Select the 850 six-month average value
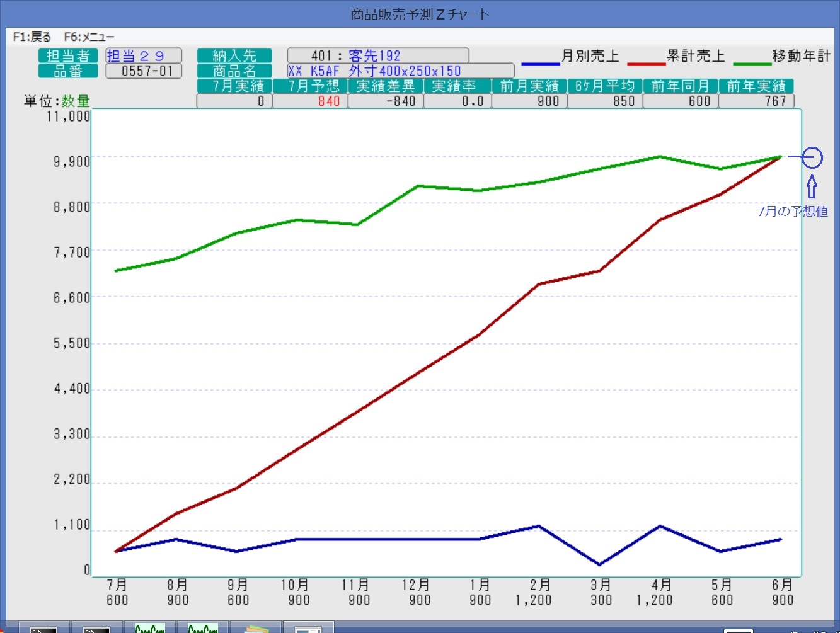The width and height of the screenshot is (840, 633). point(624,101)
